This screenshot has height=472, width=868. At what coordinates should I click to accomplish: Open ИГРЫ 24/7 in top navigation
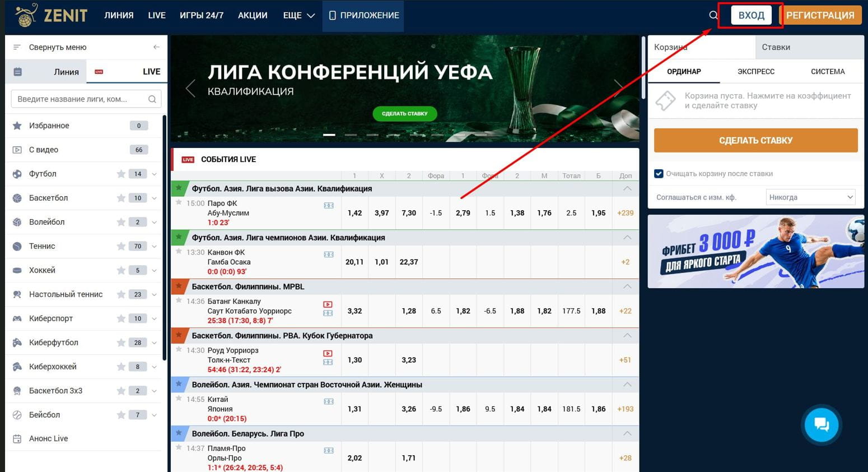point(202,15)
